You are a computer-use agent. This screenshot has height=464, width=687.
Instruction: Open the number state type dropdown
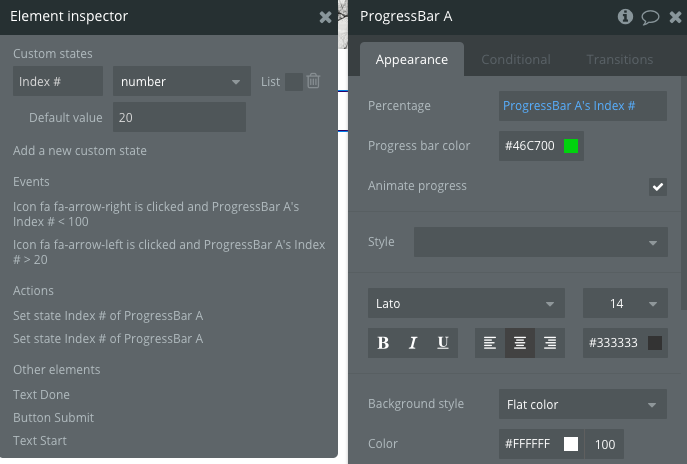(181, 82)
